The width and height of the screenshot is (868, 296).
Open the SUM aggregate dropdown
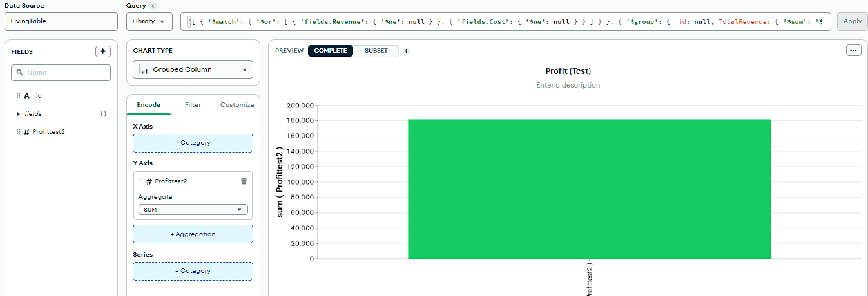click(x=193, y=210)
